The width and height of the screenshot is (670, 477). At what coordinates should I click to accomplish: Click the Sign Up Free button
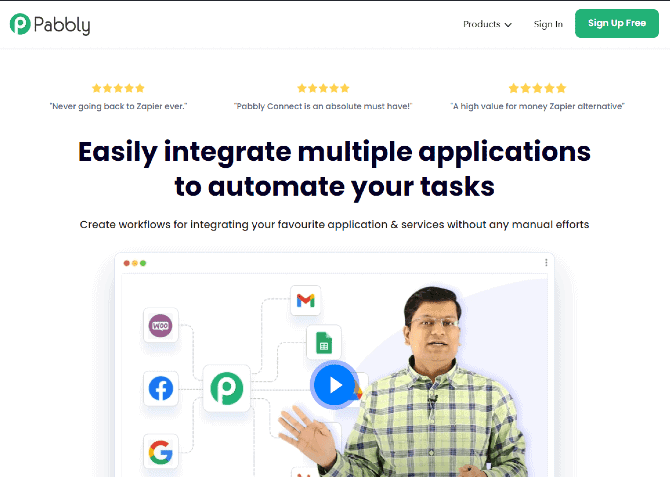617,24
